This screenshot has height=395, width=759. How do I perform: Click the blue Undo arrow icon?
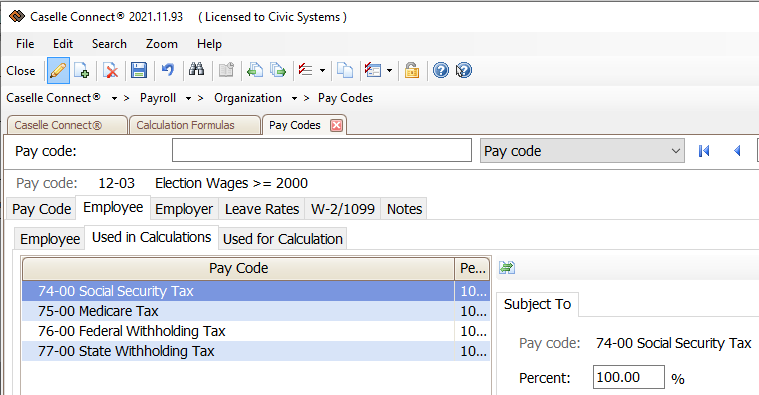pyautogui.click(x=168, y=71)
